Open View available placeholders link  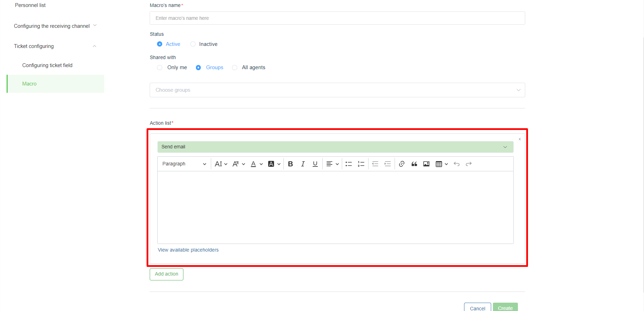(188, 250)
